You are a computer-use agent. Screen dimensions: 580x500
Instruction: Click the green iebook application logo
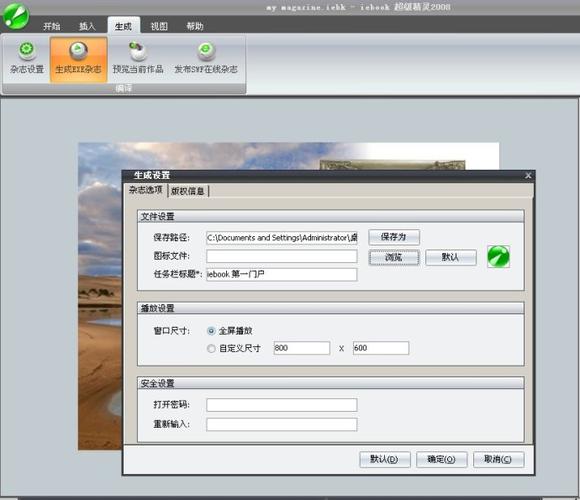coord(16,16)
